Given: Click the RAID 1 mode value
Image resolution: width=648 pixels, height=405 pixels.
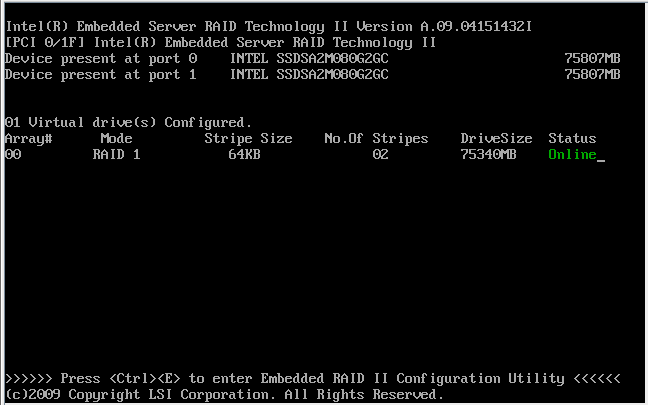Looking at the screenshot, I should point(117,155).
